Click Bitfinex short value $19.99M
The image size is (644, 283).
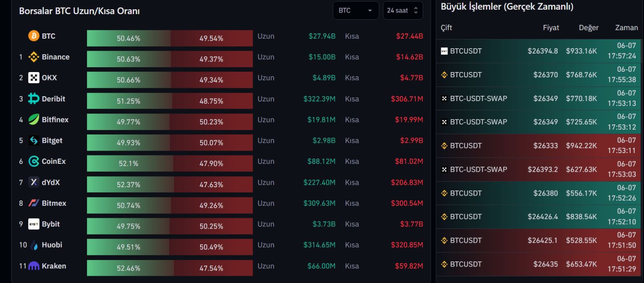pyautogui.click(x=409, y=120)
